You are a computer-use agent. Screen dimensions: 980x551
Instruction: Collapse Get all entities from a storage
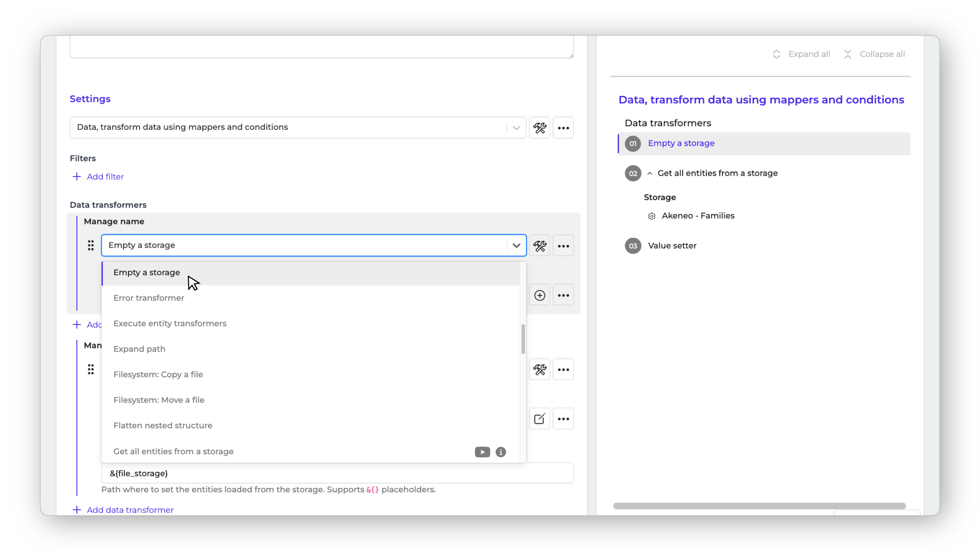click(x=650, y=173)
